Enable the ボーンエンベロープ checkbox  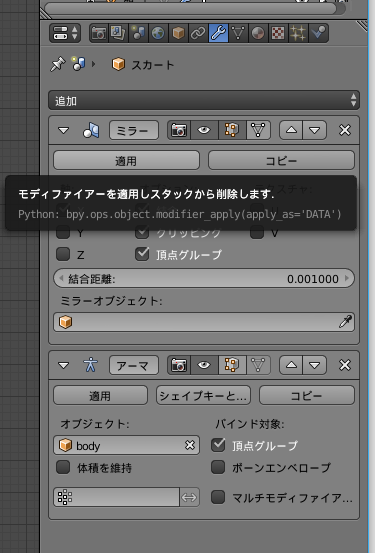(218, 467)
